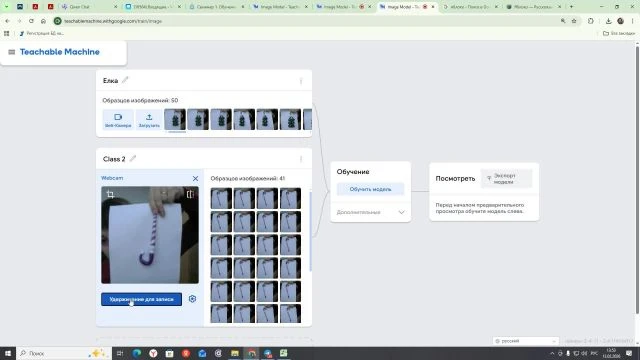Upload images to Елка class

pos(149,120)
